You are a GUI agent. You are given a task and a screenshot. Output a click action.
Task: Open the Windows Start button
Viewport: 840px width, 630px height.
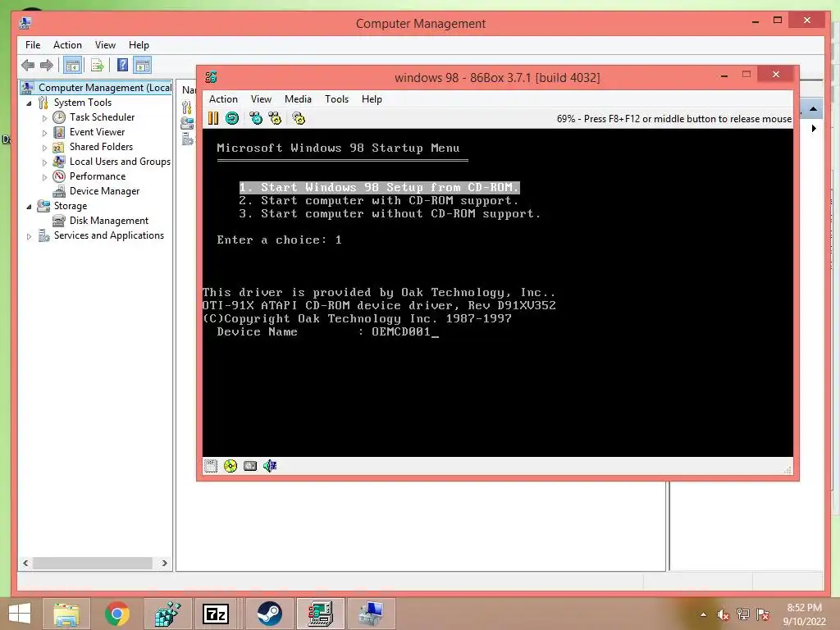click(x=20, y=614)
